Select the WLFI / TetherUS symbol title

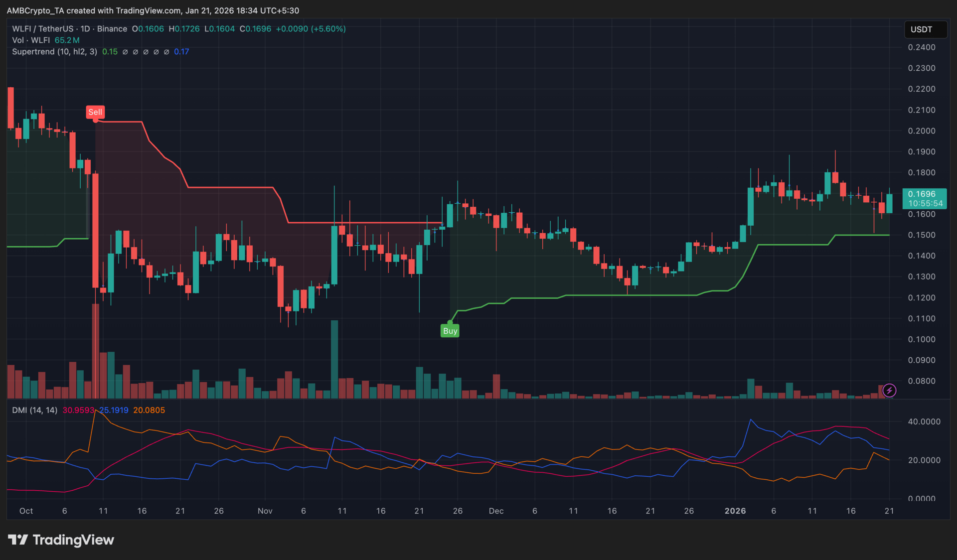[x=43, y=29]
